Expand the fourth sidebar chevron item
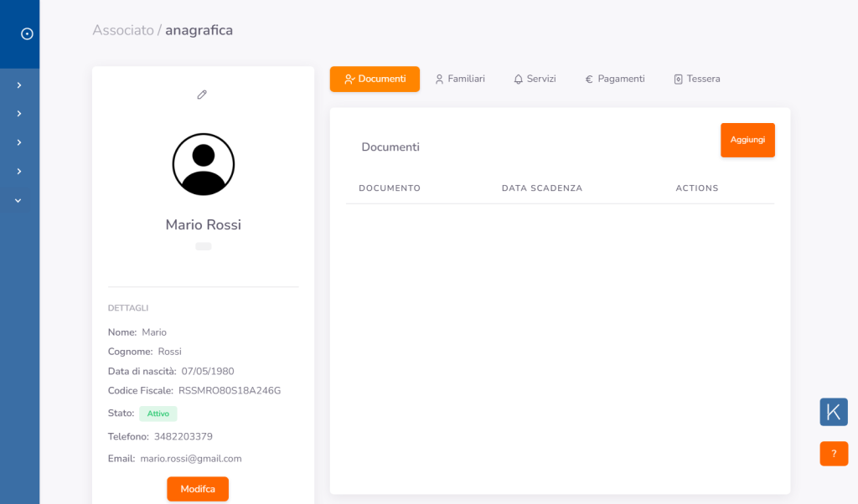Screen dimensions: 858x504 pyautogui.click(x=18, y=172)
